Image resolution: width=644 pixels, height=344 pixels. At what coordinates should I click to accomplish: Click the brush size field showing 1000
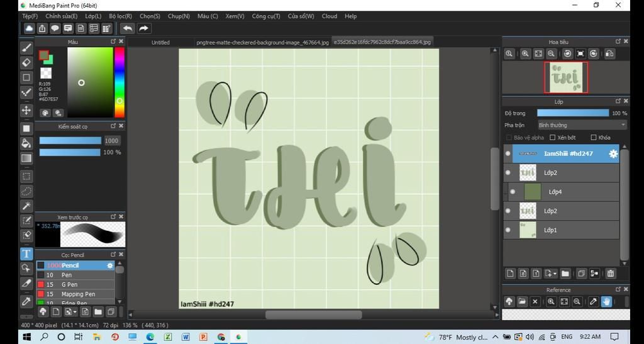[x=112, y=140]
